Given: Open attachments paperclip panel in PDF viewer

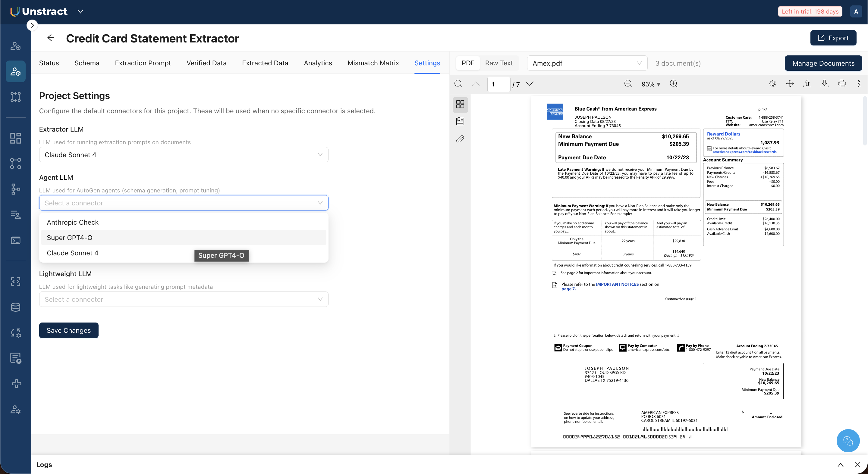Looking at the screenshot, I should pos(460,139).
